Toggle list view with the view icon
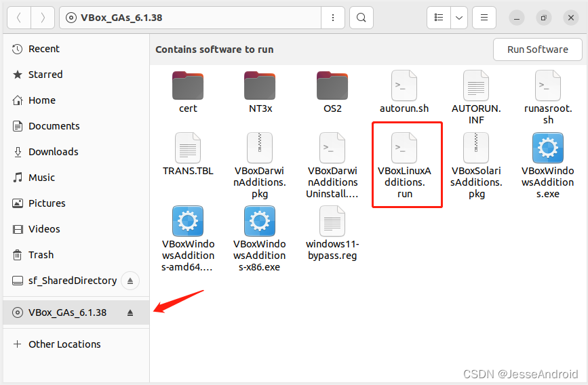 coord(439,18)
